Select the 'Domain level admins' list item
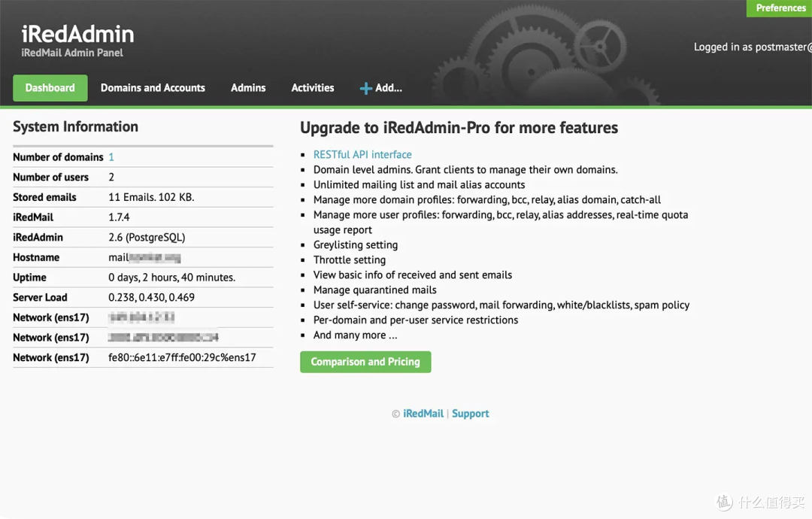This screenshot has height=519, width=812. coord(465,170)
